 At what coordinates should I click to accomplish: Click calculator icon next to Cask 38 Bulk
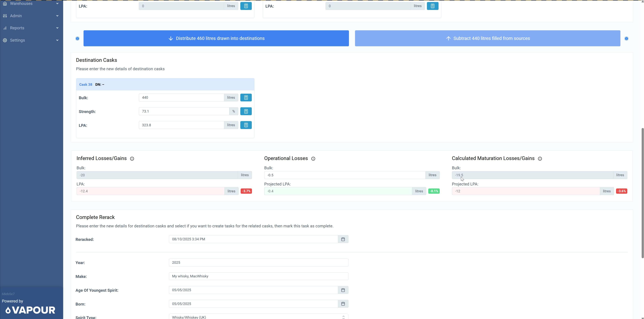[x=246, y=98]
